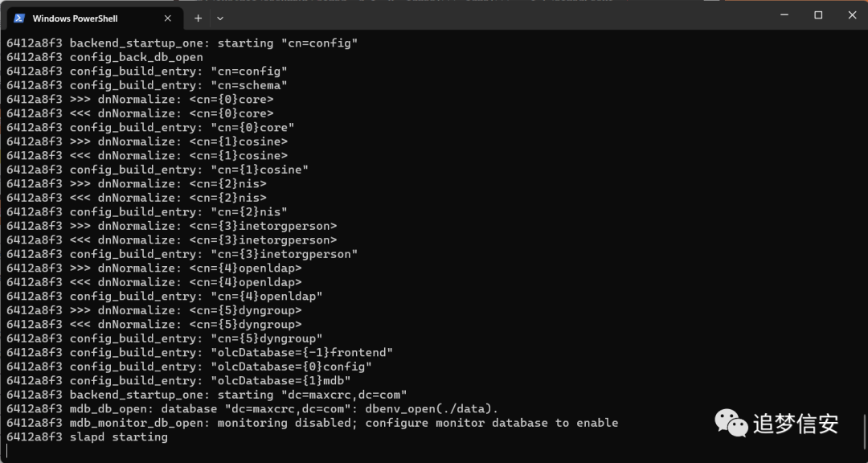Click the terminal vertical scrollbar thumb
Viewport: 868px width, 463px height.
[864, 432]
